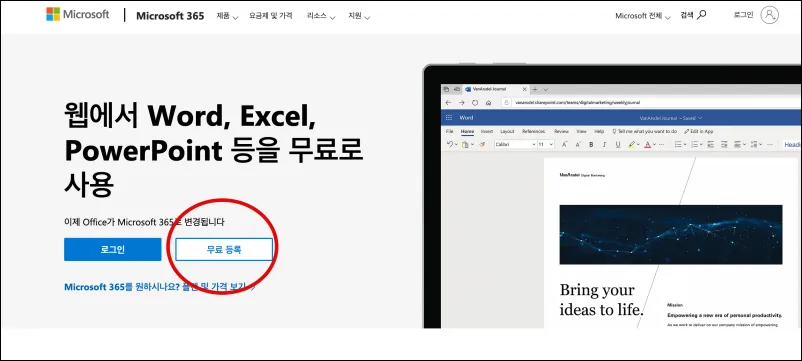
Task: Click the bulleted list icon
Action: click(x=678, y=145)
